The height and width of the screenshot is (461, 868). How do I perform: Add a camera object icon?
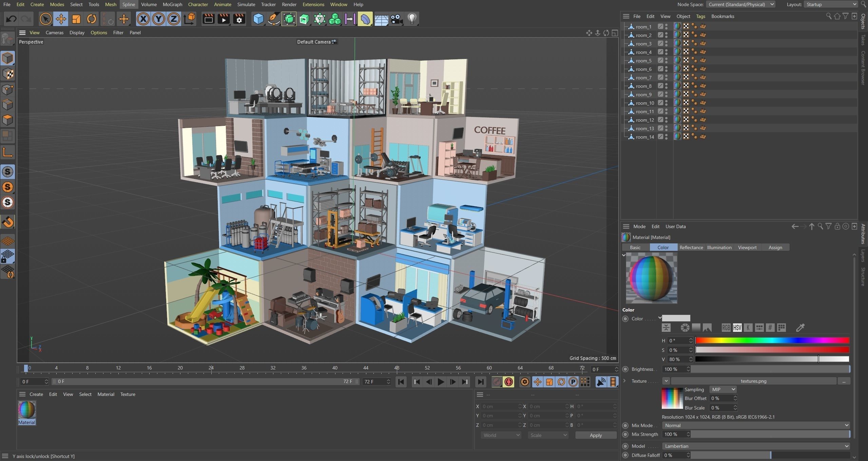pyautogui.click(x=397, y=19)
